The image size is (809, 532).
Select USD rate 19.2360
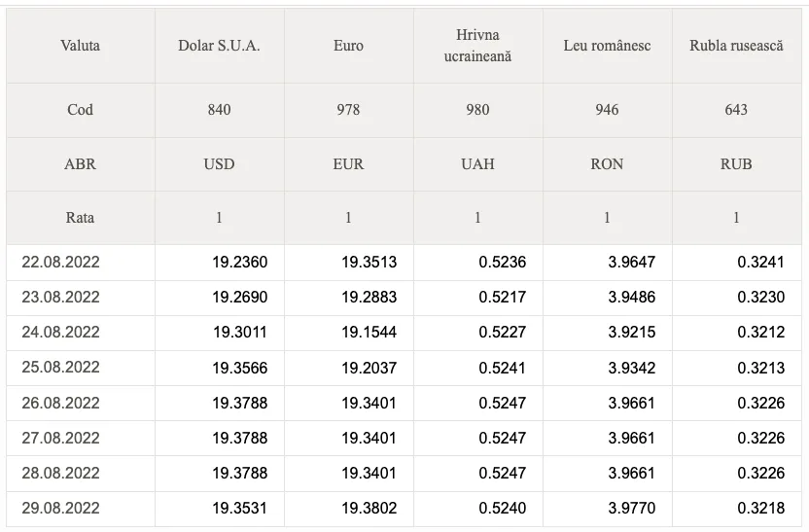pos(239,263)
